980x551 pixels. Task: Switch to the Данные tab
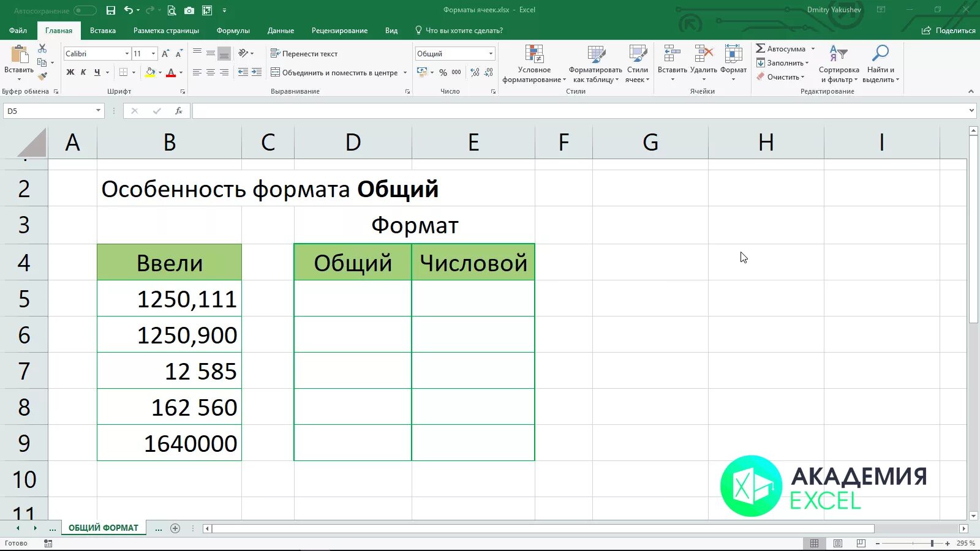(281, 31)
